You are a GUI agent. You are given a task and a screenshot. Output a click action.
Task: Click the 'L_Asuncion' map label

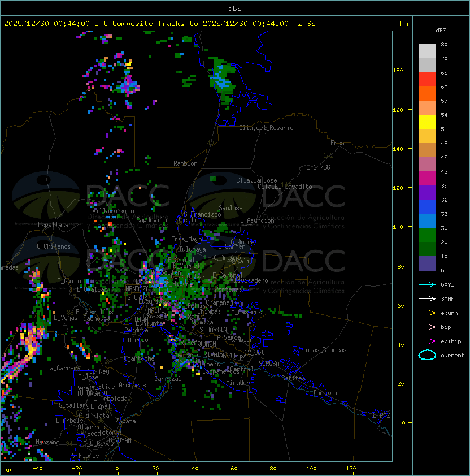[257, 220]
